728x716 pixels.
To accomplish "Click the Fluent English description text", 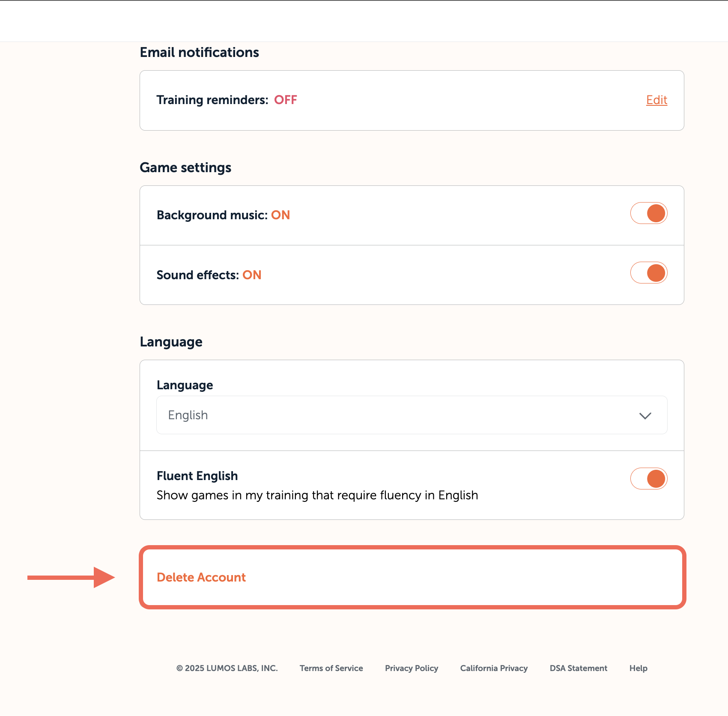I will 317,495.
